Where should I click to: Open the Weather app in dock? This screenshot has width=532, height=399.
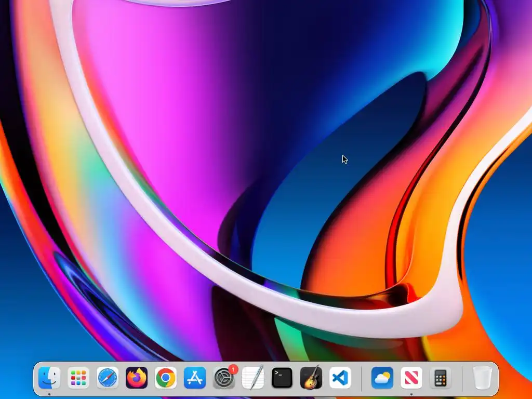(382, 378)
